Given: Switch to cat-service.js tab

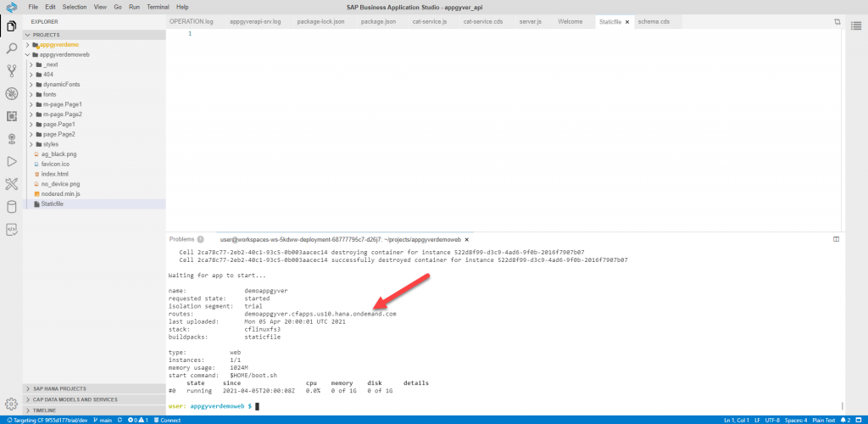Looking at the screenshot, I should [429, 21].
